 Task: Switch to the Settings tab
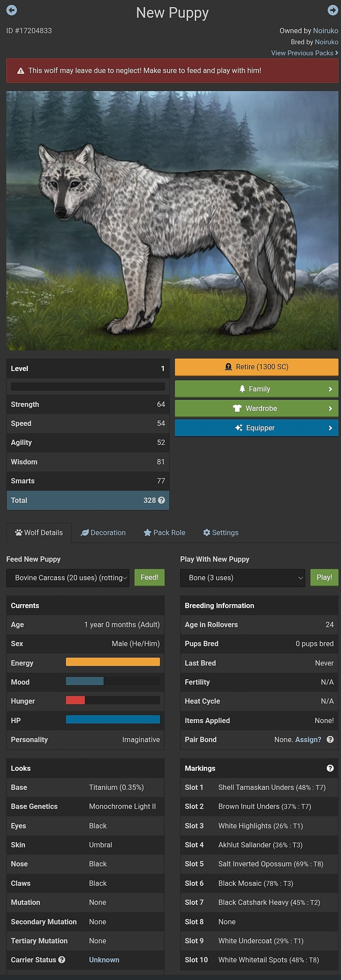tap(221, 532)
